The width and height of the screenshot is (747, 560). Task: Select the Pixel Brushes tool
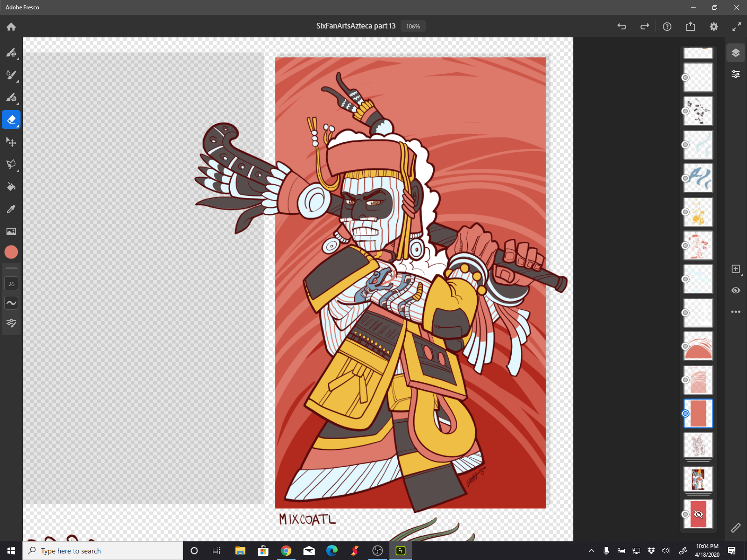(11, 52)
